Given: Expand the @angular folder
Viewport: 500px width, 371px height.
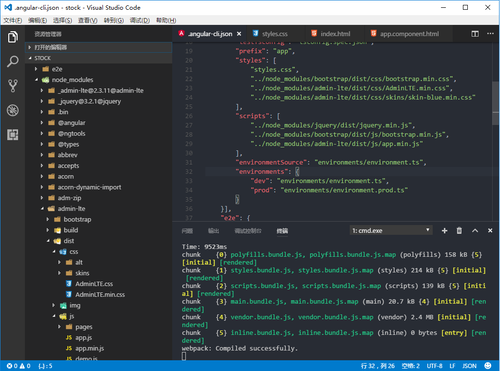Looking at the screenshot, I should coord(99,123).
